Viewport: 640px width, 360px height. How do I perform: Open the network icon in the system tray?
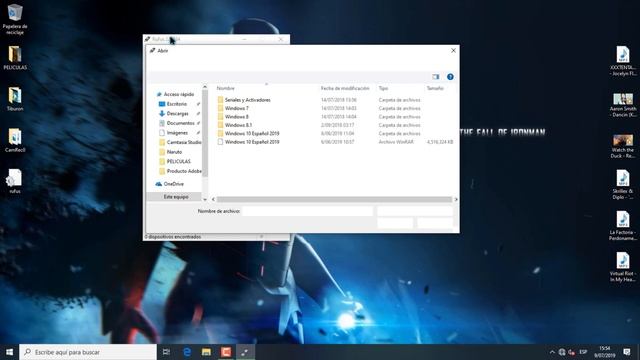click(562, 352)
